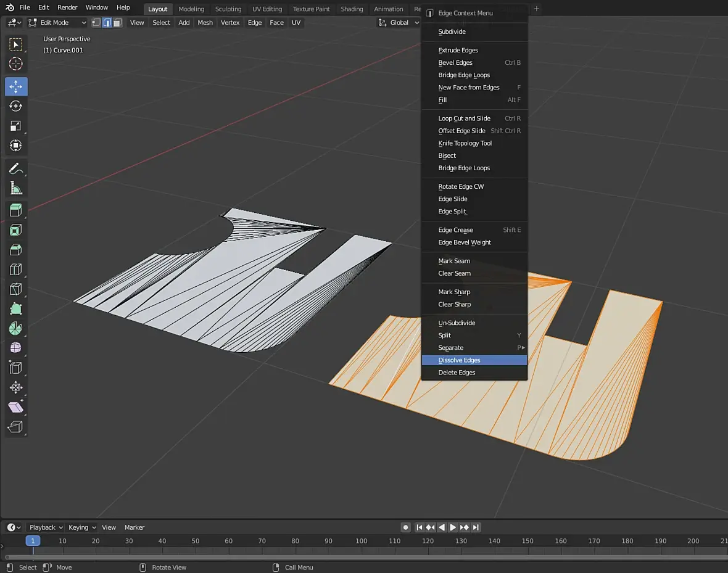The width and height of the screenshot is (728, 573).
Task: Choose the Annotate pencil tool
Action: pos(16,168)
